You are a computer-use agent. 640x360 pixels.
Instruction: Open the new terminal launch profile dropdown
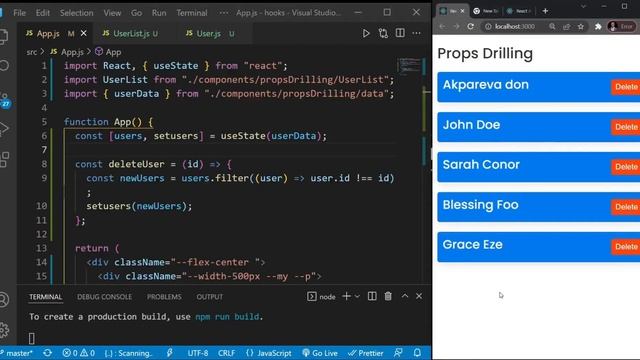coord(357,297)
